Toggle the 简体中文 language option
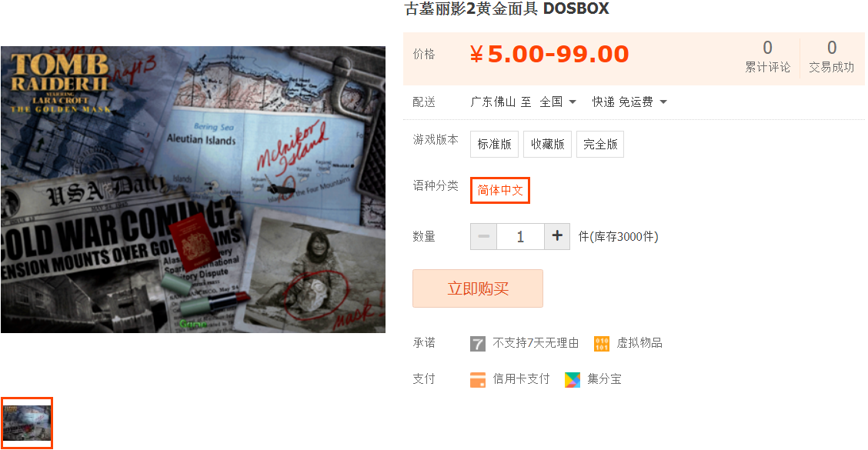The width and height of the screenshot is (868, 450). pyautogui.click(x=500, y=191)
